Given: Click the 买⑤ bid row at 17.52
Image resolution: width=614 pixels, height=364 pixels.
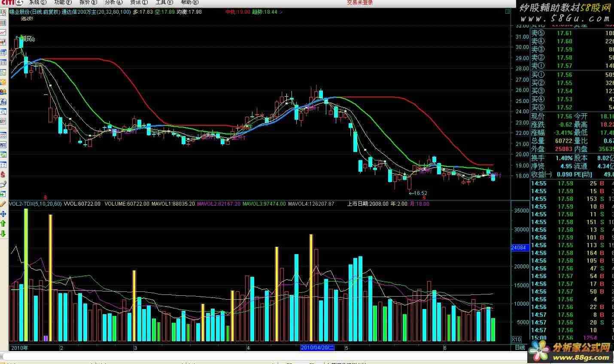Looking at the screenshot, I should pyautogui.click(x=572, y=107).
